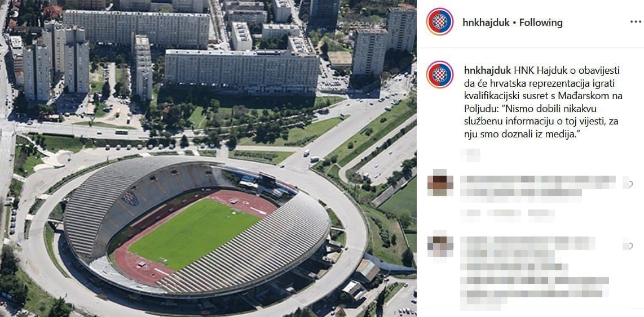This screenshot has width=644, height=317.
Task: Click the hnkhajduk avatar beside the caption
Action: 439,75
